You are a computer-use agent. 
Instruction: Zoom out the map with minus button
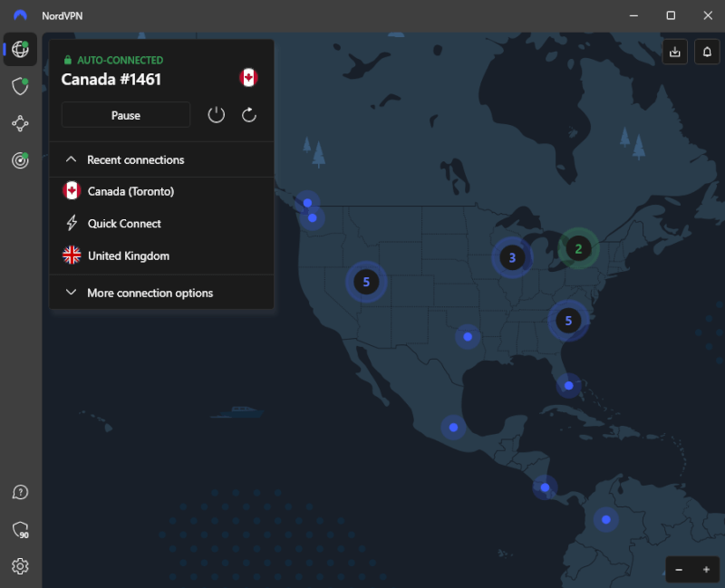point(679,570)
